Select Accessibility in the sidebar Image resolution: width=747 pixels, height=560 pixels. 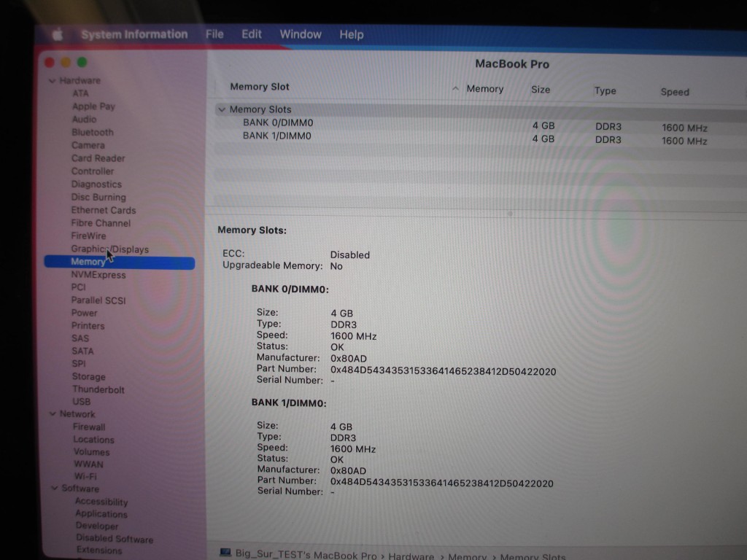click(101, 502)
